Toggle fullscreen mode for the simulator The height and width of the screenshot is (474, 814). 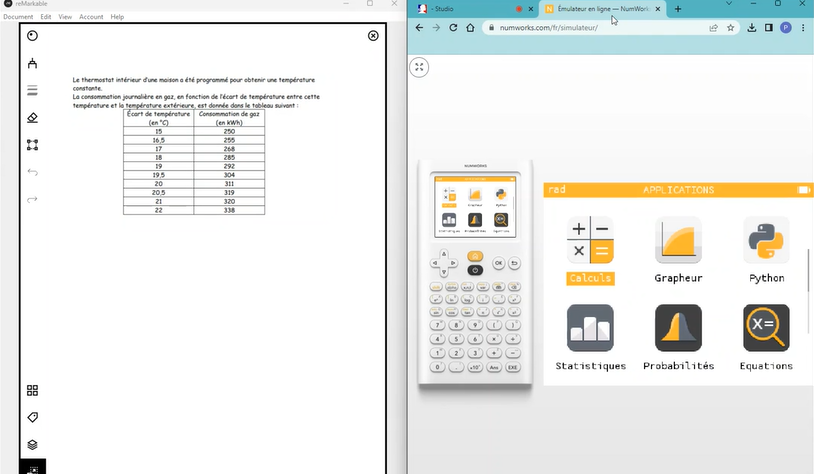click(420, 67)
